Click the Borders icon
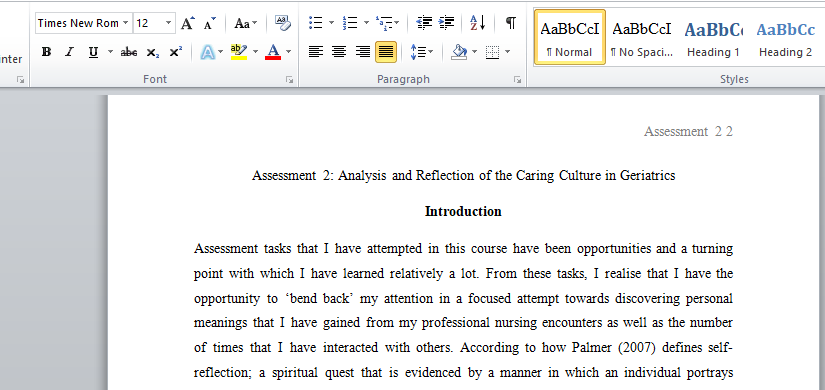Screen dimensions: 825x390 492,52
